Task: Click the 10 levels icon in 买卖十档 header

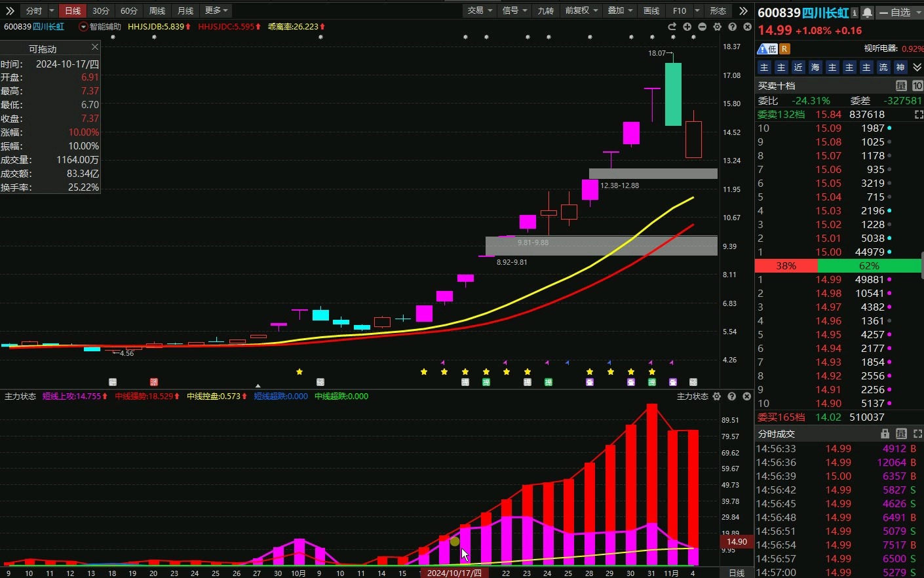Action: (x=917, y=86)
